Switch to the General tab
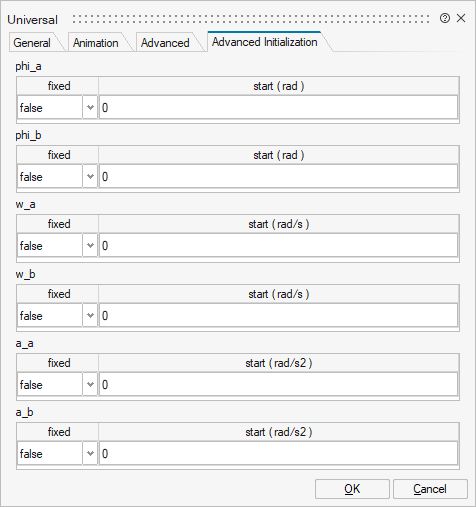 pyautogui.click(x=32, y=43)
